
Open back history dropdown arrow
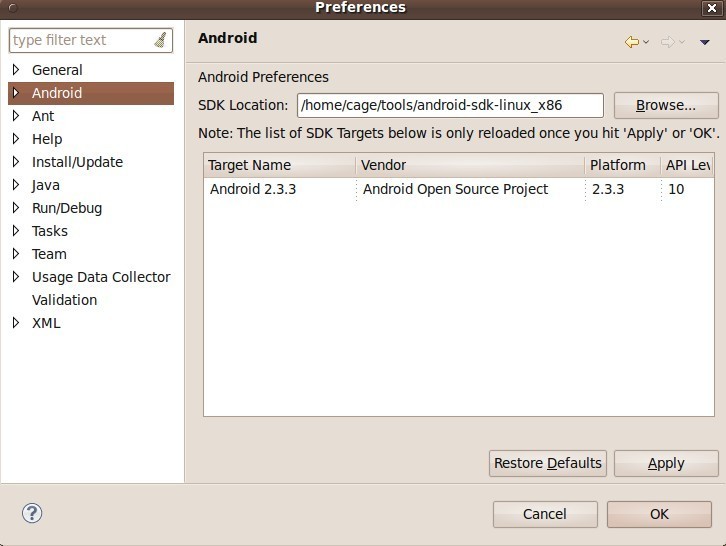click(x=646, y=42)
